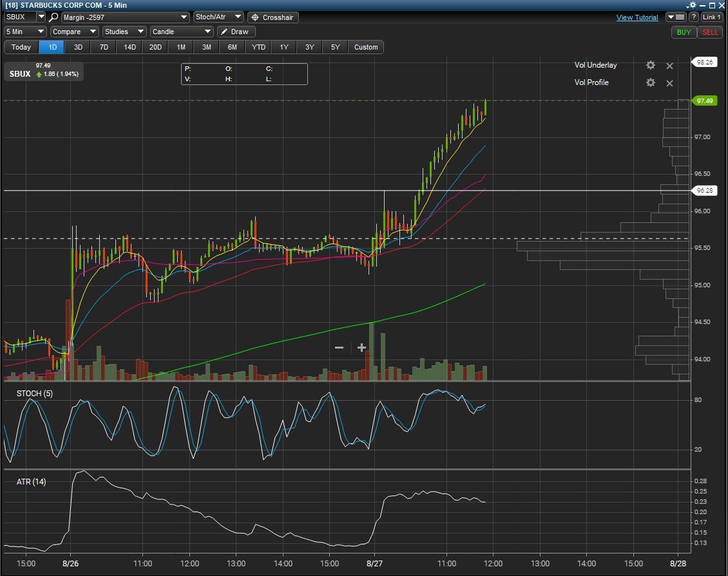Select the 14D range tab

pyautogui.click(x=129, y=47)
